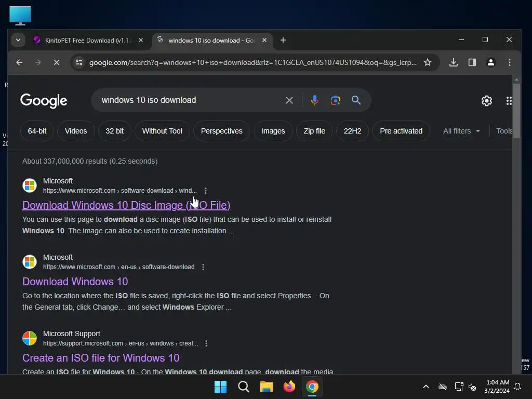This screenshot has height=399, width=532.
Task: Click the results count text
Action: tap(90, 161)
